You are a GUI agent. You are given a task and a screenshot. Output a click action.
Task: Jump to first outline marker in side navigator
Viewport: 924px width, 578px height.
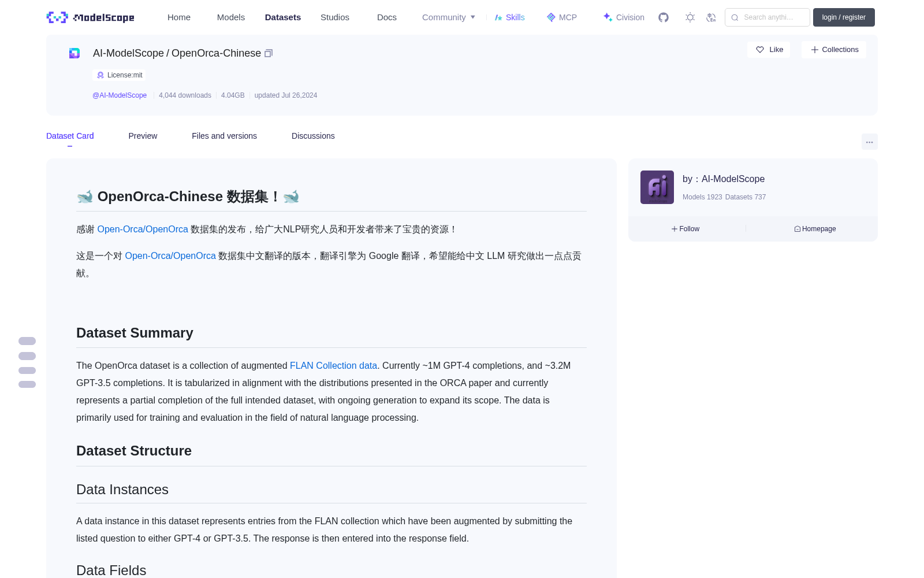(27, 341)
